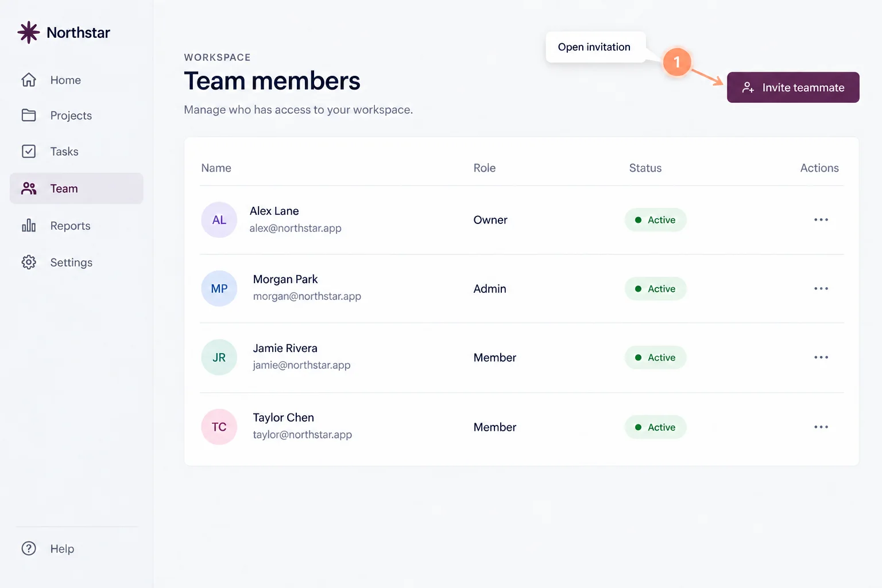Click Alex Lane's AL avatar

point(219,220)
